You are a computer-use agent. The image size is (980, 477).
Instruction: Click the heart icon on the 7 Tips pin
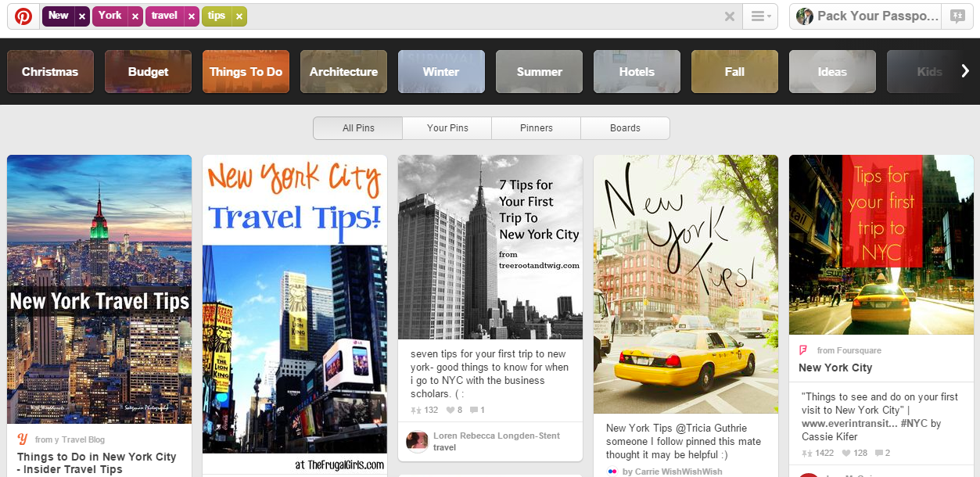point(451,410)
